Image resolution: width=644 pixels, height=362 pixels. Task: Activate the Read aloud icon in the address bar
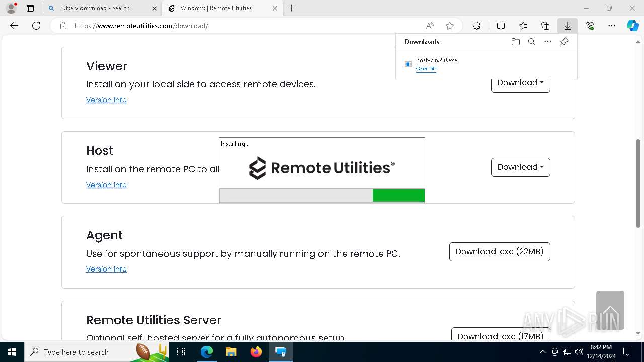[430, 26]
